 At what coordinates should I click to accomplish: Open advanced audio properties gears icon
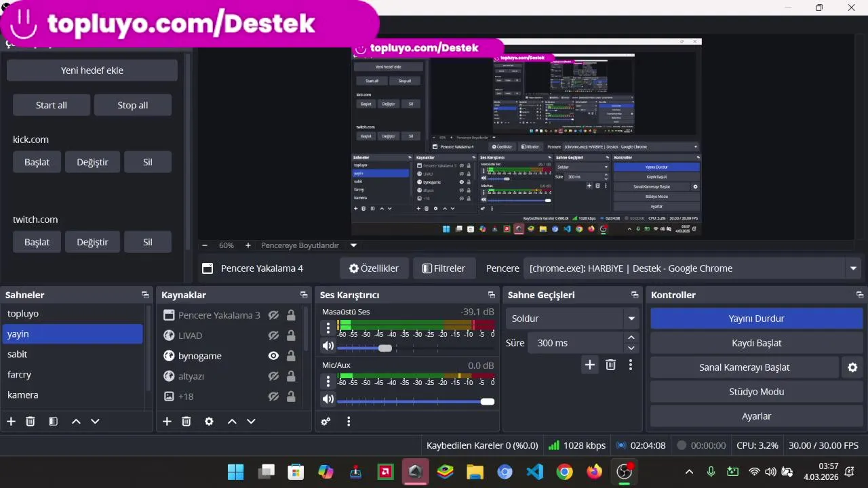coord(325,422)
